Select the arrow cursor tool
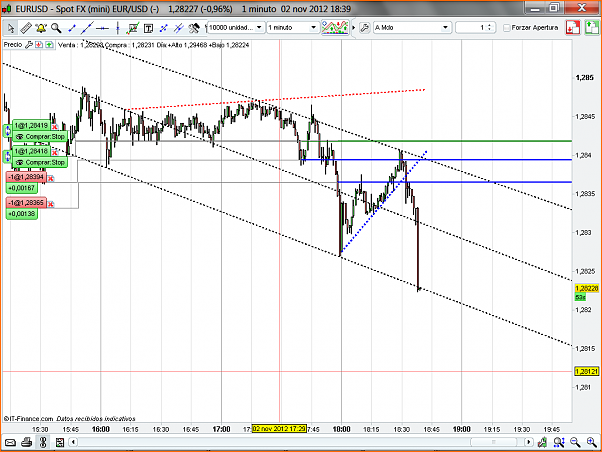 coord(11,28)
